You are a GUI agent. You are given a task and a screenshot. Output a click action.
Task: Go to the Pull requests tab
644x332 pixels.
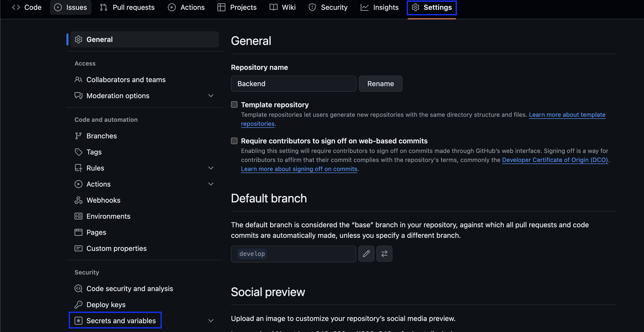[x=127, y=7]
